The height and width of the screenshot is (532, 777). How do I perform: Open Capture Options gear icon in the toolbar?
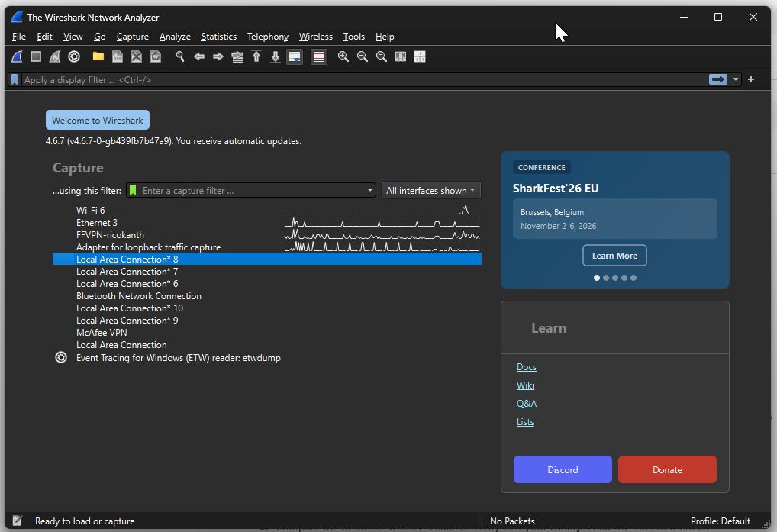click(74, 56)
